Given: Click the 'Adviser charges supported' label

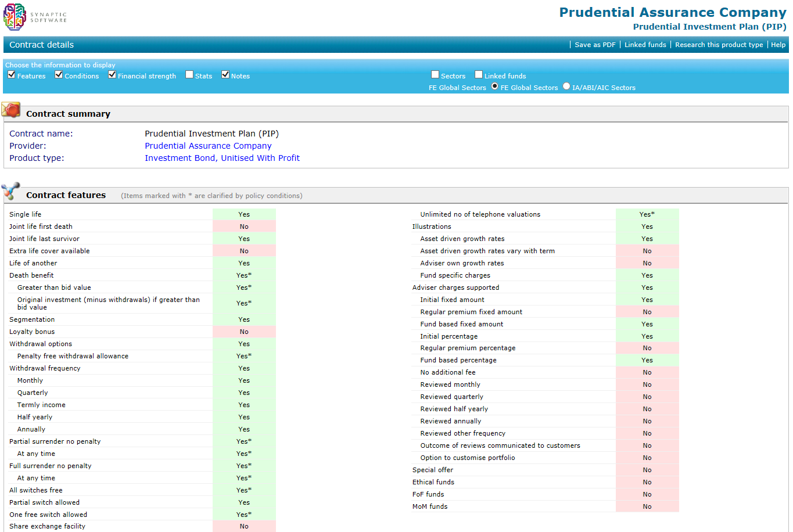Looking at the screenshot, I should (455, 287).
